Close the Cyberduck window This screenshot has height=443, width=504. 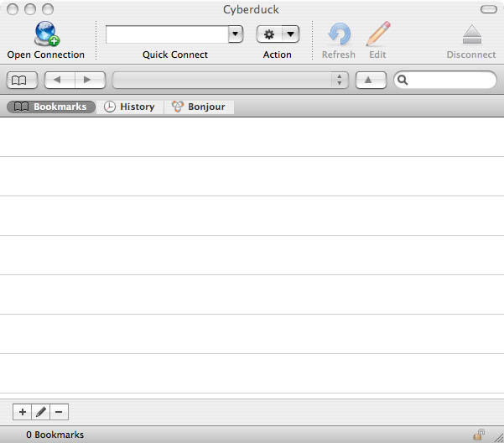(x=13, y=9)
